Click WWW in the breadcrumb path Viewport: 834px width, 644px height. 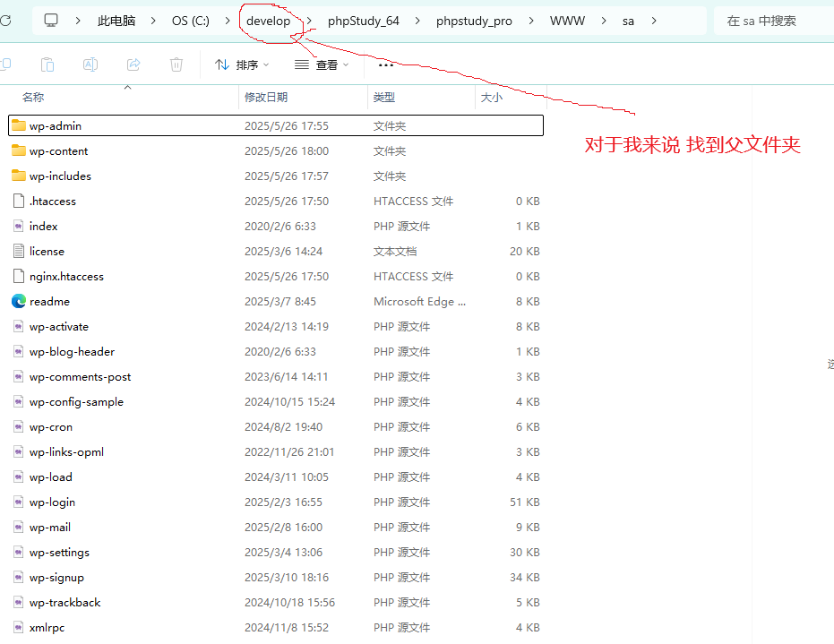pos(567,21)
